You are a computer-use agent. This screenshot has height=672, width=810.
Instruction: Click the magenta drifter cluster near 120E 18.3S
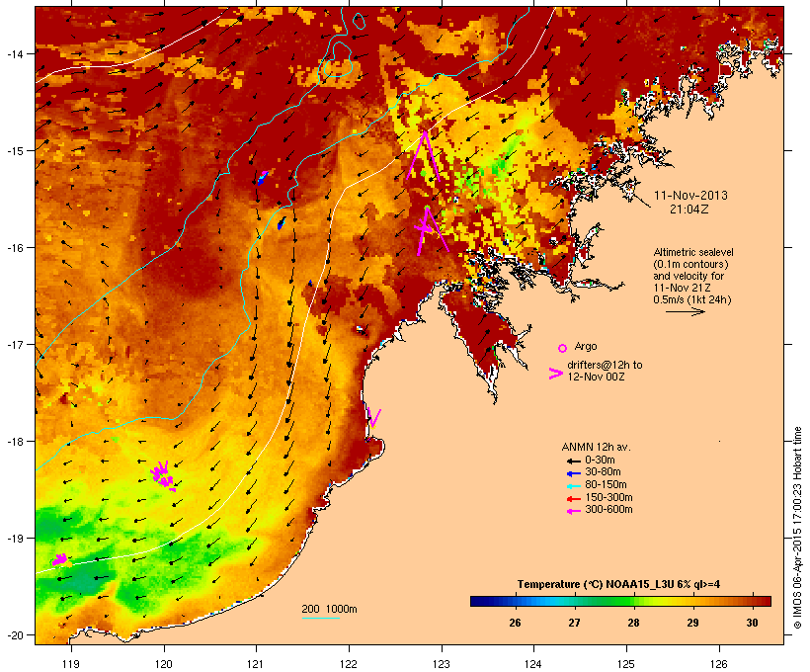coord(163,474)
